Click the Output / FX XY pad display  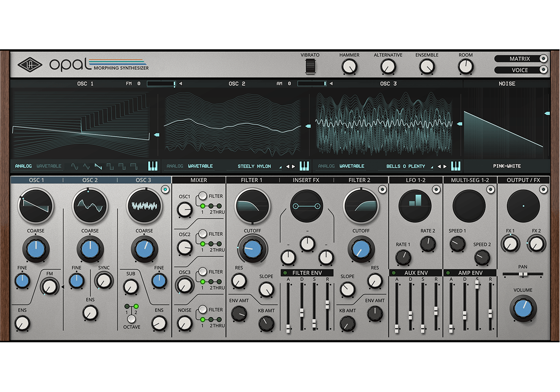(x=523, y=206)
